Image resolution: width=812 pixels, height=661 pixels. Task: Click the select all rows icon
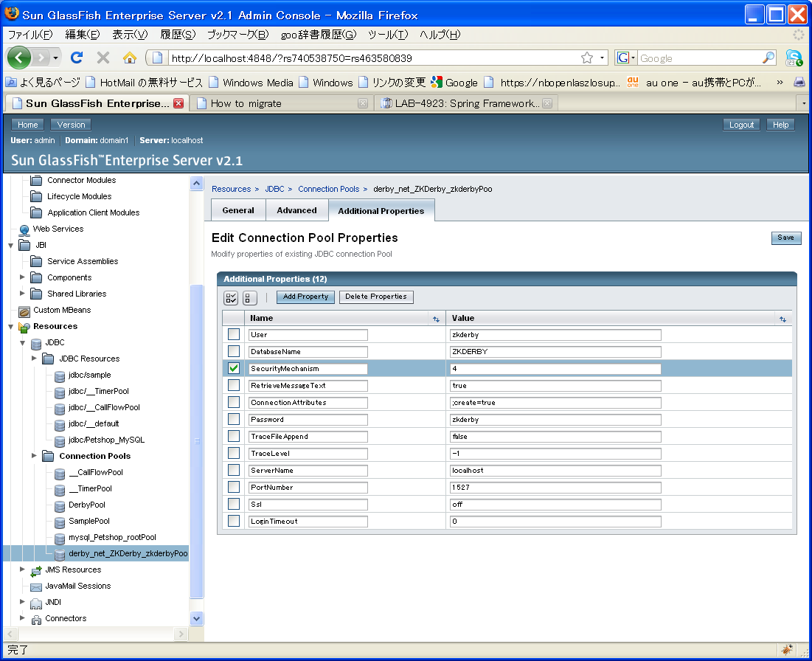pyautogui.click(x=230, y=297)
